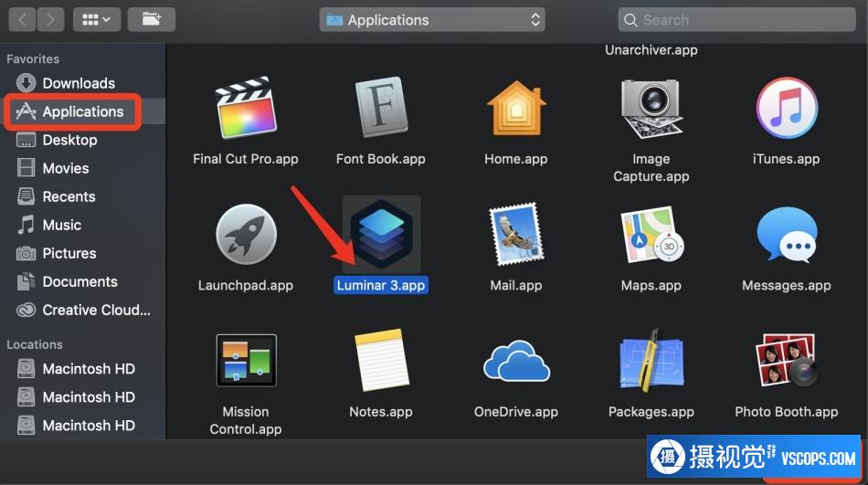Select the iTunes app icon
This screenshot has width=868, height=485.
pos(787,108)
